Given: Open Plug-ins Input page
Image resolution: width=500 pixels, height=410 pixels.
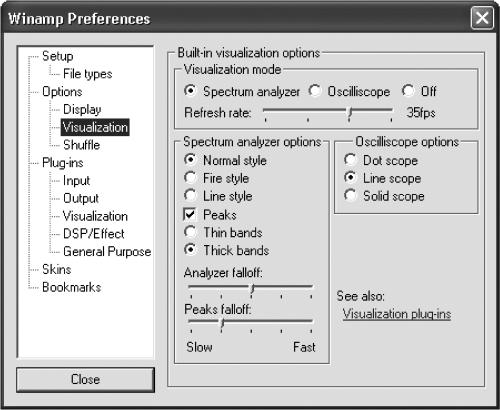Looking at the screenshot, I should (x=76, y=181).
